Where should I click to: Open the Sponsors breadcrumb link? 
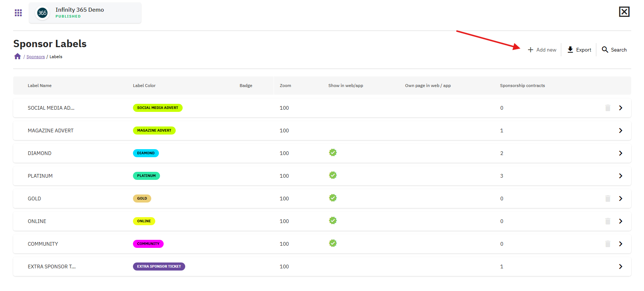(35, 57)
